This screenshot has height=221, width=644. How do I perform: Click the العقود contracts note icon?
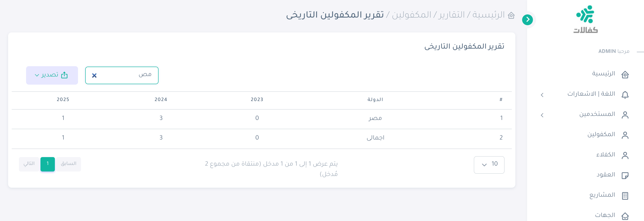(x=625, y=176)
